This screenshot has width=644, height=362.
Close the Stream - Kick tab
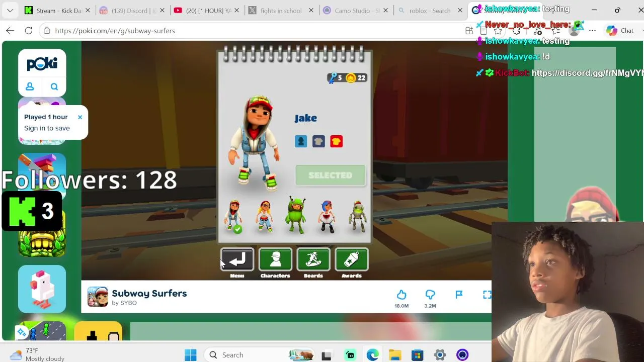pyautogui.click(x=88, y=11)
